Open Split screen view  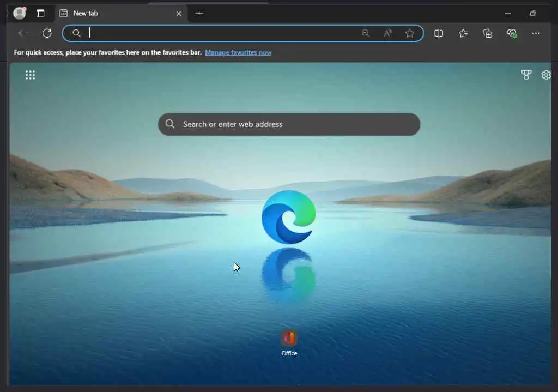click(x=439, y=33)
